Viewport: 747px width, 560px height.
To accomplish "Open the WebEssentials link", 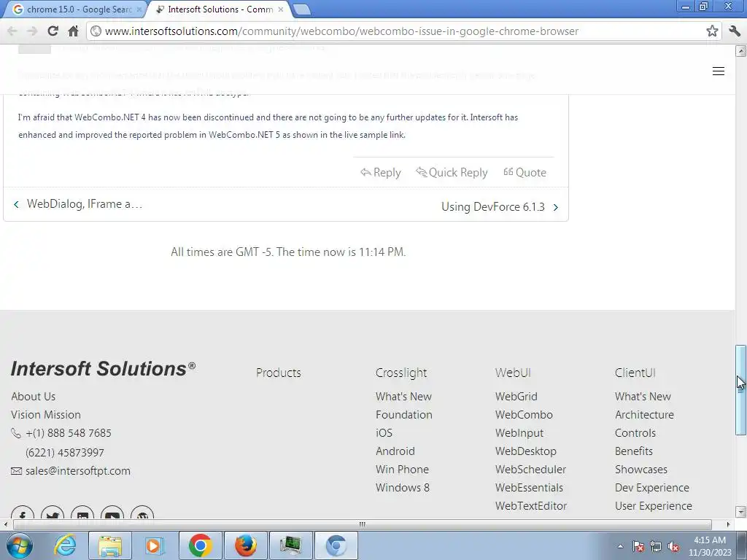I will (529, 488).
